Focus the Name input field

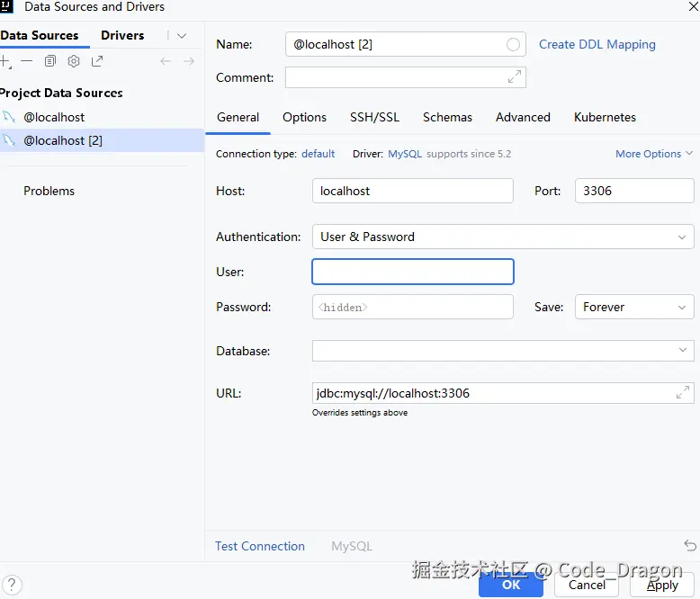click(406, 44)
